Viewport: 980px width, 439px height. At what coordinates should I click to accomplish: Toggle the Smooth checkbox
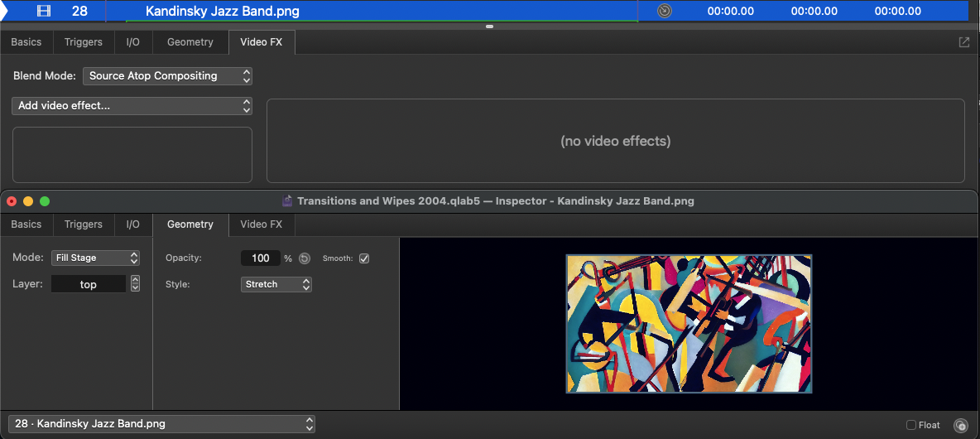(364, 258)
